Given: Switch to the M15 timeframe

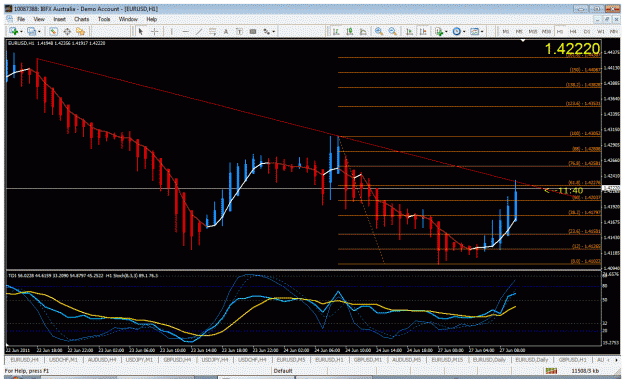Looking at the screenshot, I should pos(533,31).
